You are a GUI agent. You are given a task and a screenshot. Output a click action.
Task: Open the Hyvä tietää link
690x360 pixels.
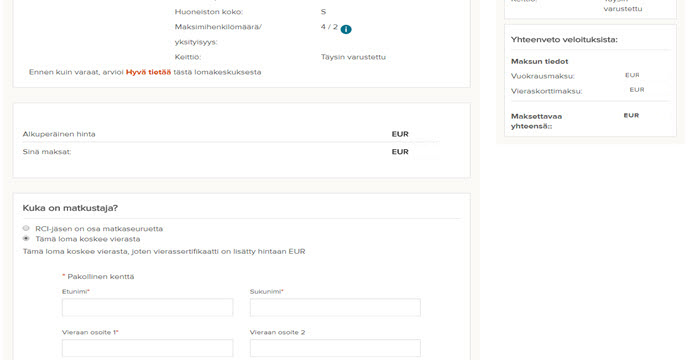[148, 72]
